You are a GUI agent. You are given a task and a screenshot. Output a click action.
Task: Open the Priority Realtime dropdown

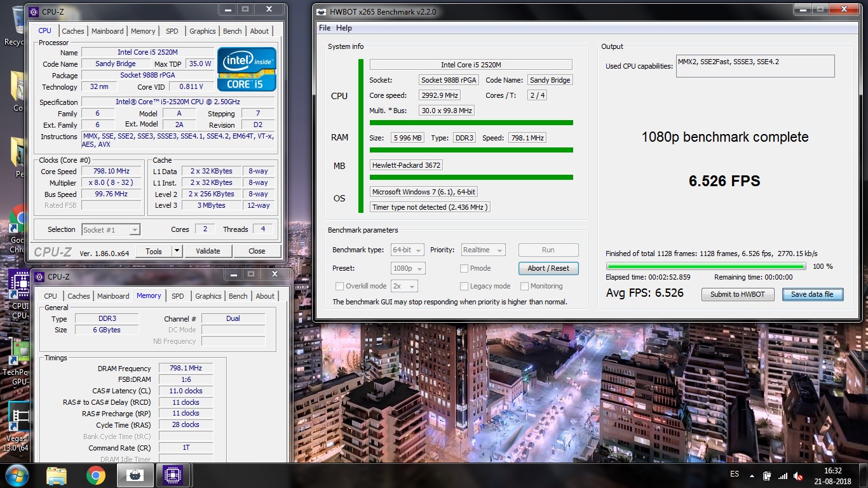tap(483, 250)
